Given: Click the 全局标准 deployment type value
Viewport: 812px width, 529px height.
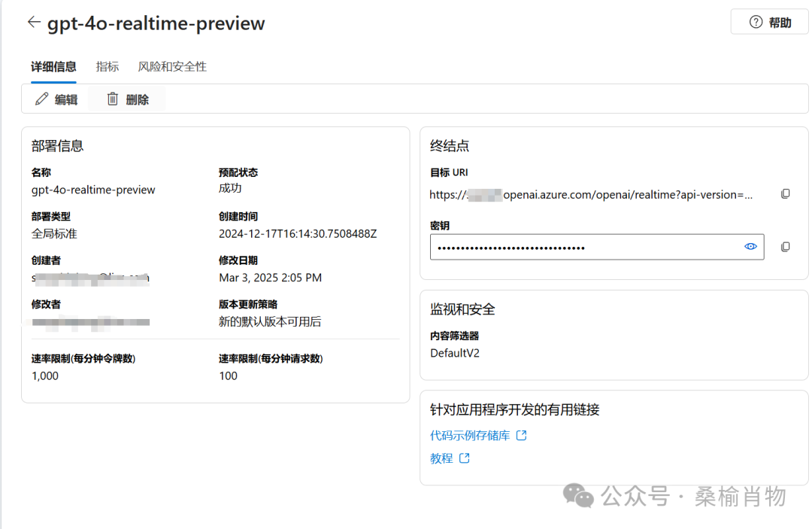Looking at the screenshot, I should coord(54,234).
